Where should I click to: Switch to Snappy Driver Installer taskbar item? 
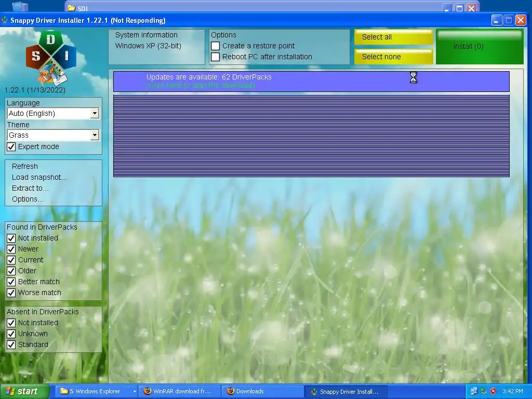(x=345, y=391)
